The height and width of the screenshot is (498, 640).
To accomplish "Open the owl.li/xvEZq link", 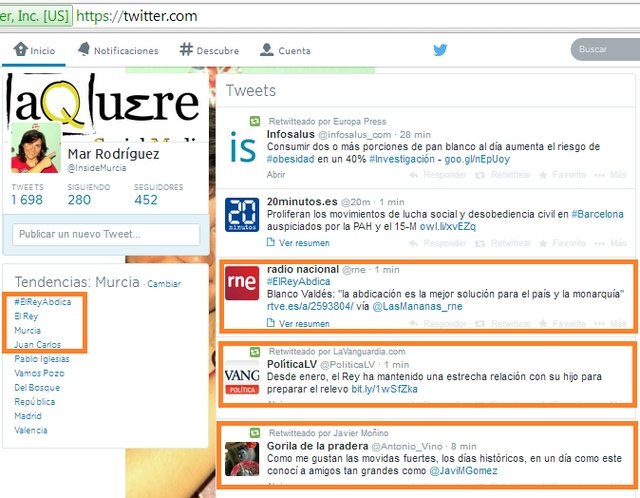I will (x=448, y=227).
